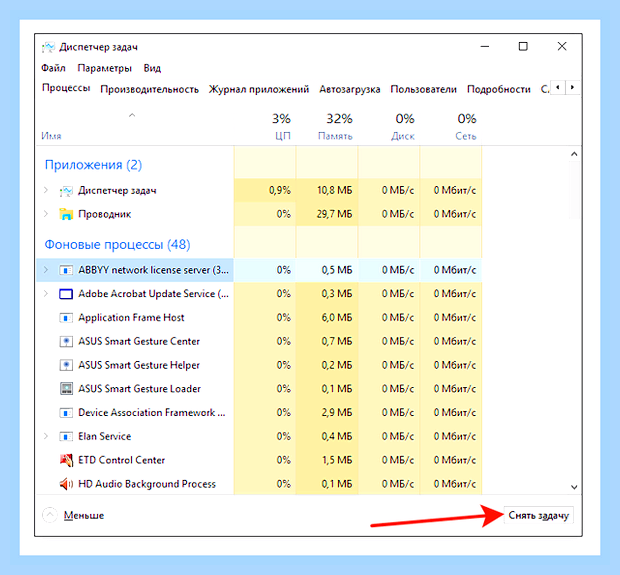
Task: Click the ASUS Smart Gesture Loader icon
Action: [66, 389]
